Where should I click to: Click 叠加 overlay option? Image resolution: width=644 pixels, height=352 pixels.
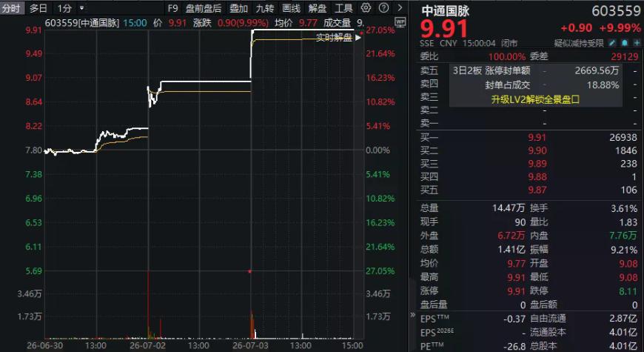pos(238,8)
